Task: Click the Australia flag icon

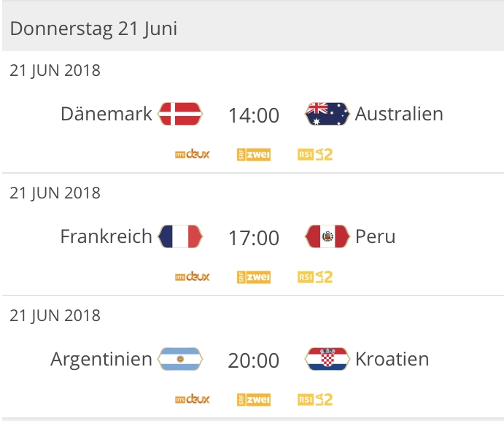Action: (327, 114)
